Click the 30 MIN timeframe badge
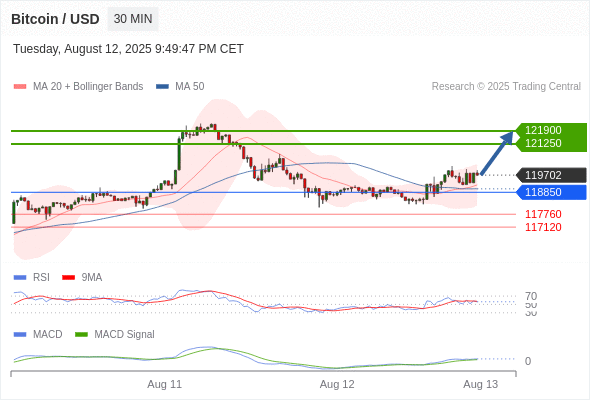This screenshot has height=400, width=590. [x=133, y=19]
